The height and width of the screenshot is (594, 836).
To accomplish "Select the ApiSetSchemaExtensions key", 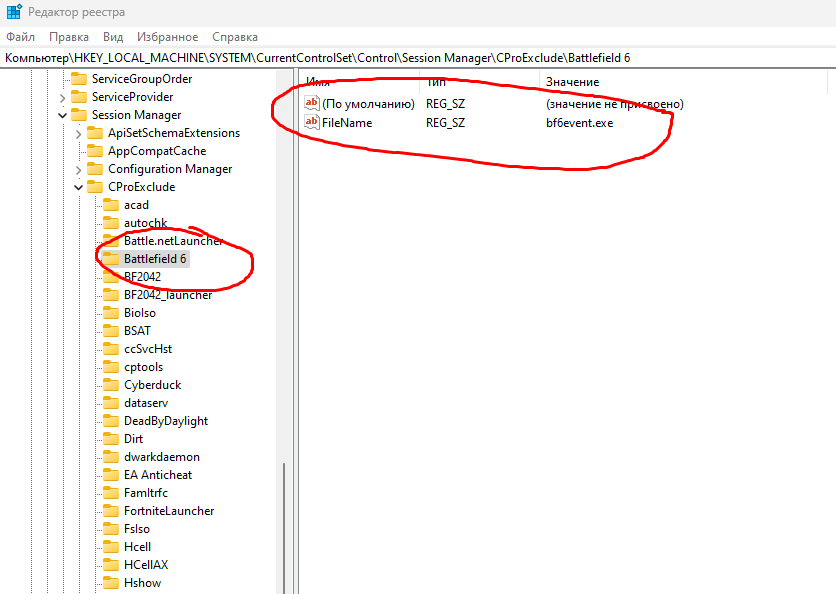I will (174, 133).
